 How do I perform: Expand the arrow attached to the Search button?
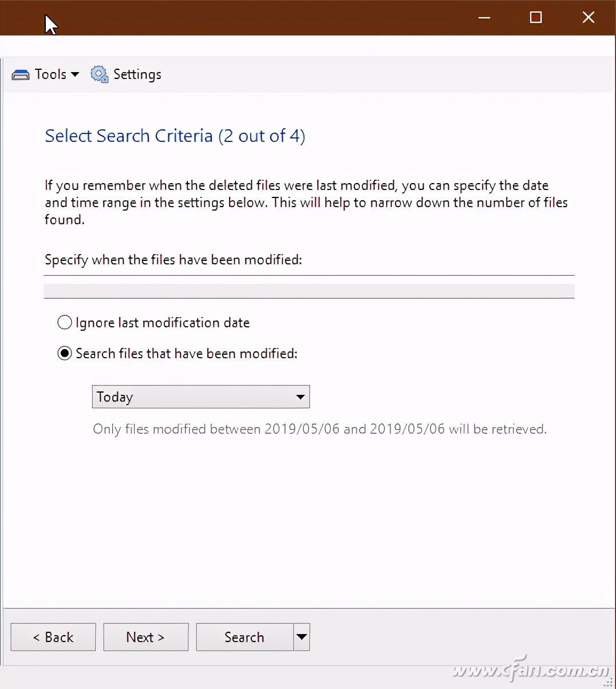pos(302,637)
